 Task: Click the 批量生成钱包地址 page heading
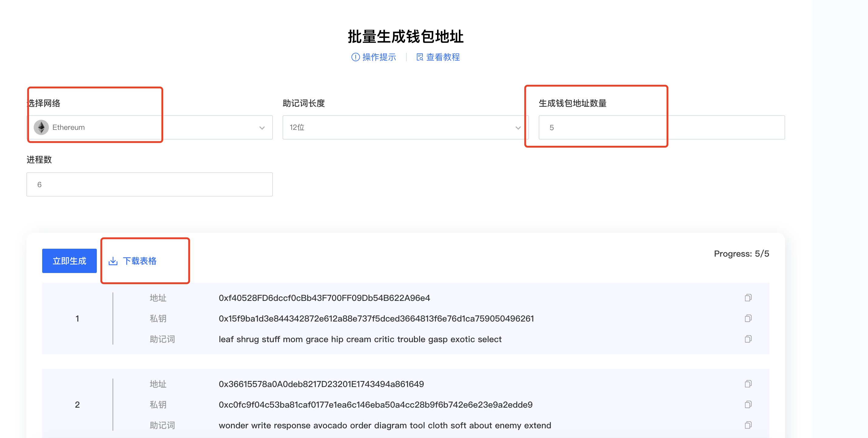point(406,36)
